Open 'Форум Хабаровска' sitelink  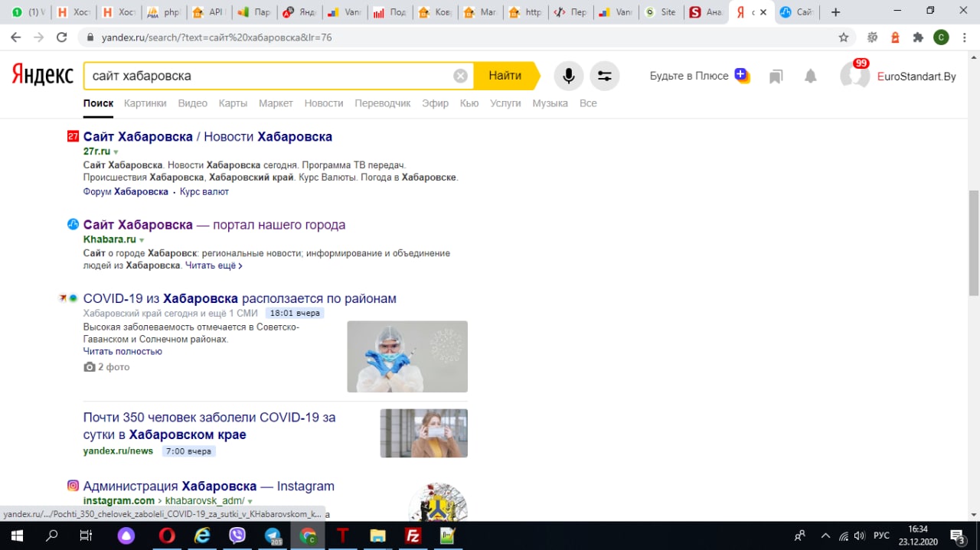coord(126,191)
